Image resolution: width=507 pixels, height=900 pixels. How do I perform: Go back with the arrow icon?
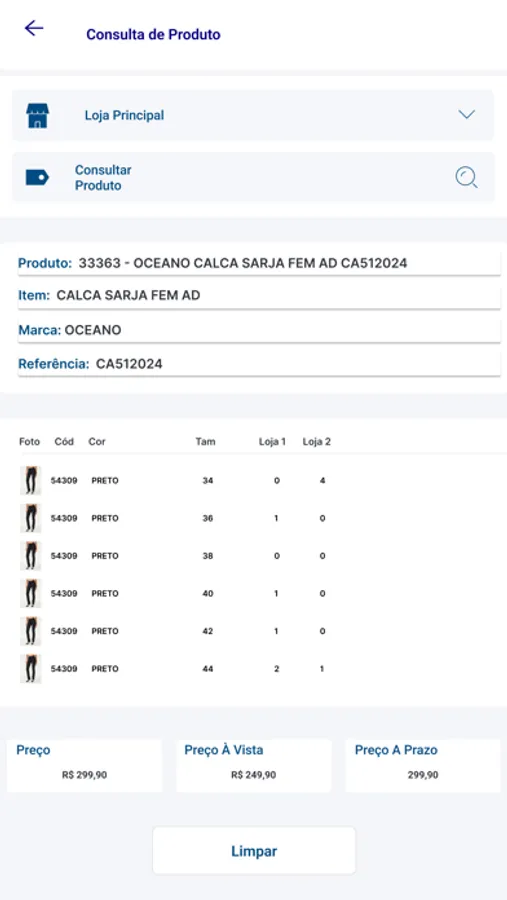click(34, 28)
